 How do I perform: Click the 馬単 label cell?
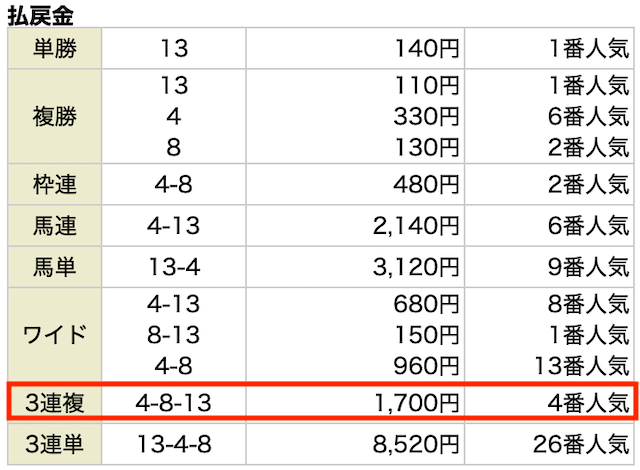click(55, 267)
